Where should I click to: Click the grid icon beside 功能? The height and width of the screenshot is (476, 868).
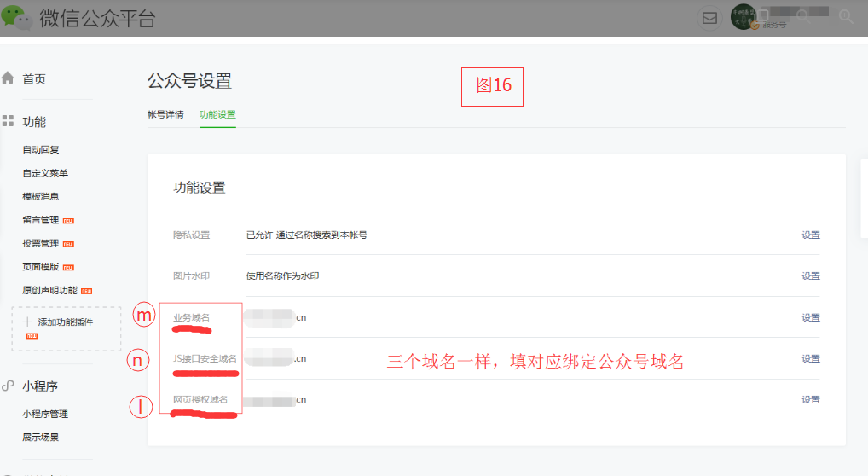tap(8, 121)
